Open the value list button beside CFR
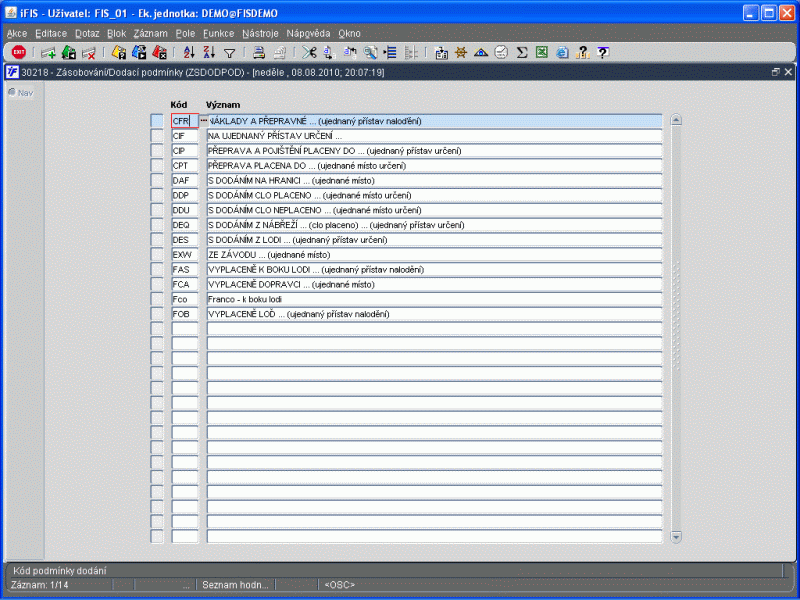800x600 pixels. pos(204,120)
